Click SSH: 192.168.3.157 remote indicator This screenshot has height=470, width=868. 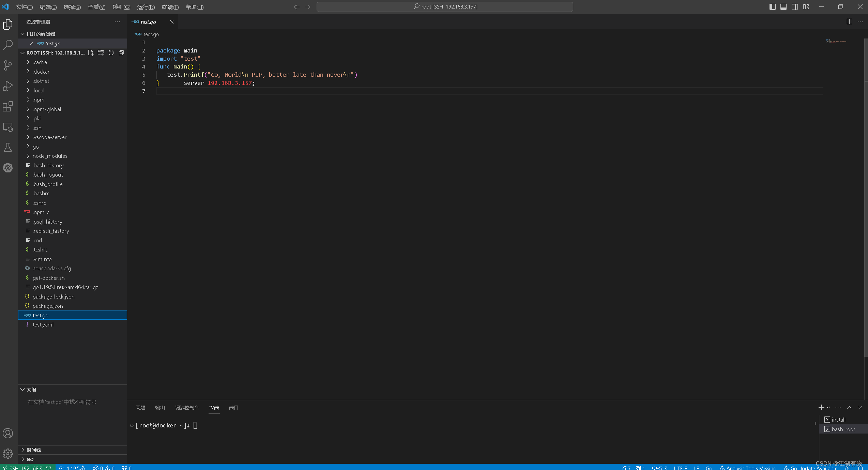click(27, 468)
